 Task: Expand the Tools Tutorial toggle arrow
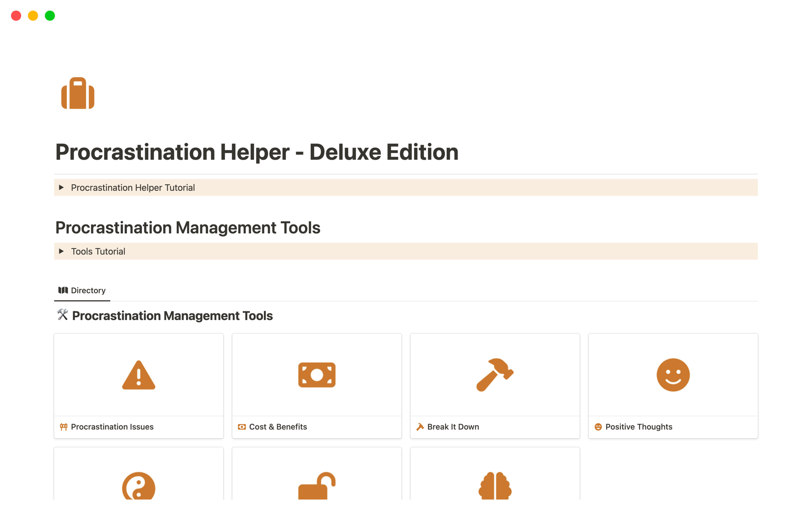pos(62,251)
